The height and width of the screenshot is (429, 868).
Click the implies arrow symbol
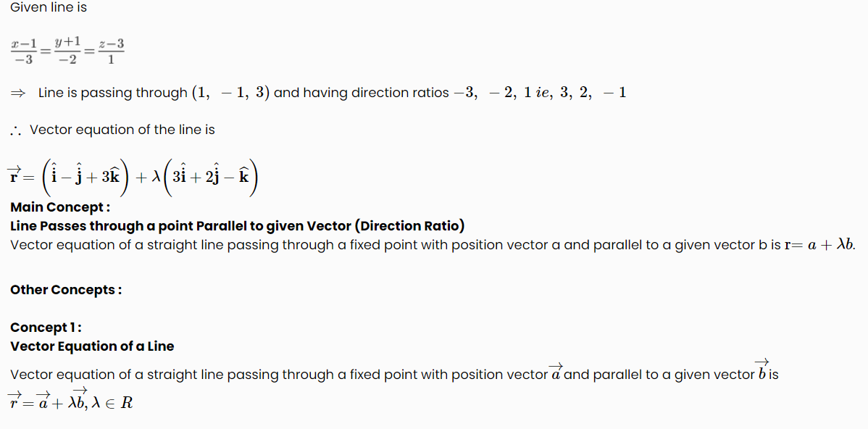tap(17, 93)
